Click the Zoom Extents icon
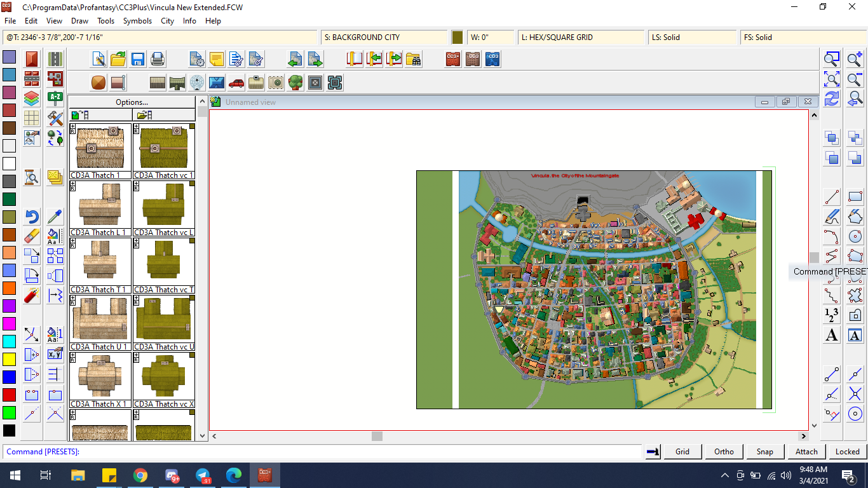Viewport: 868px width, 488px height. [x=832, y=79]
